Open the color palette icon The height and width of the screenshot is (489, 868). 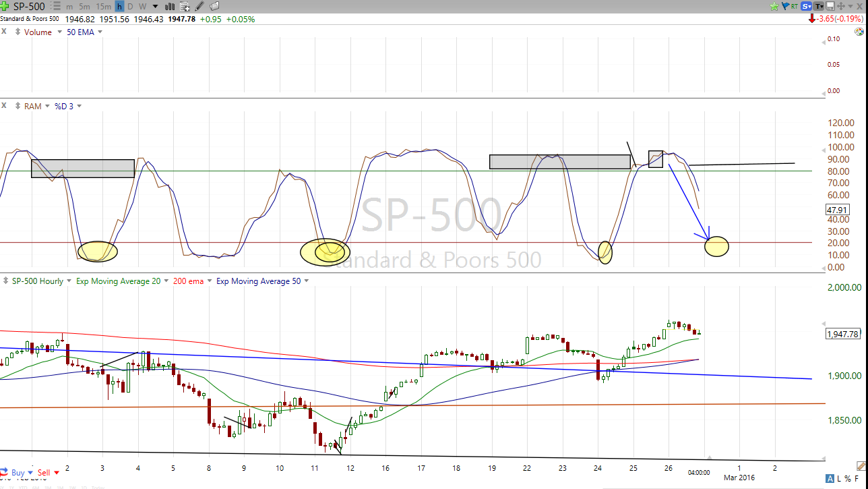pyautogui.click(x=859, y=32)
